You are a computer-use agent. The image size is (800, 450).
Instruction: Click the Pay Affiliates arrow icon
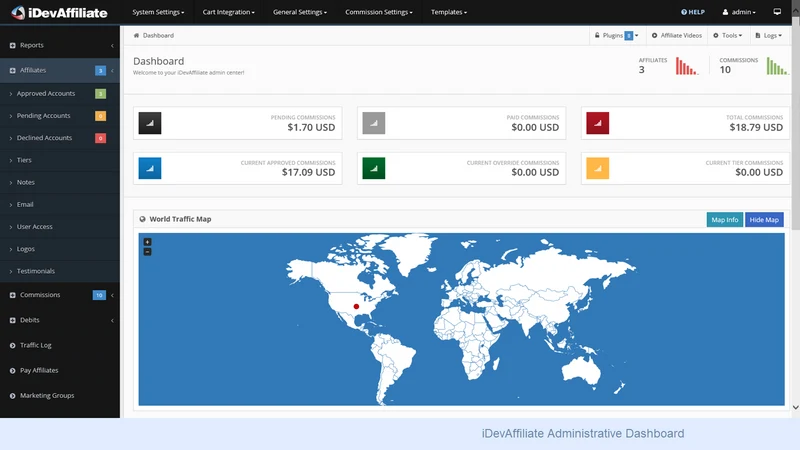coord(12,370)
